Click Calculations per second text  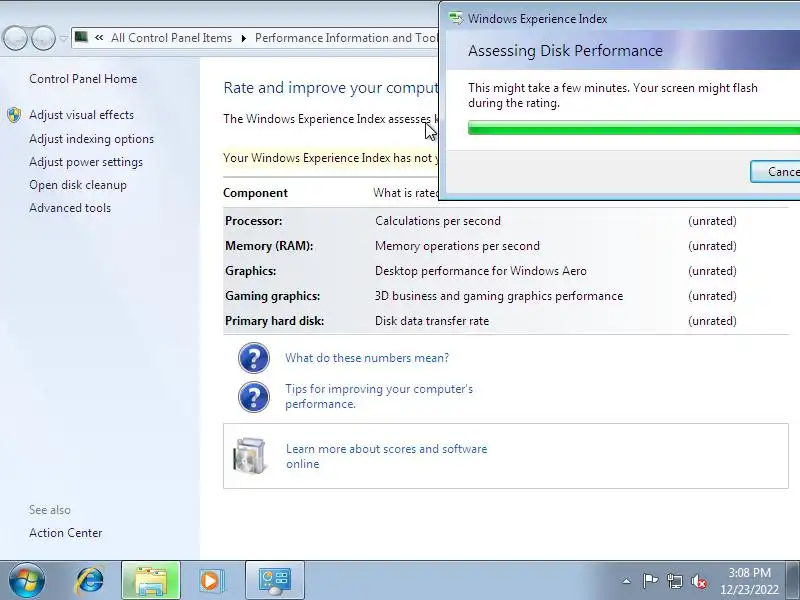438,221
